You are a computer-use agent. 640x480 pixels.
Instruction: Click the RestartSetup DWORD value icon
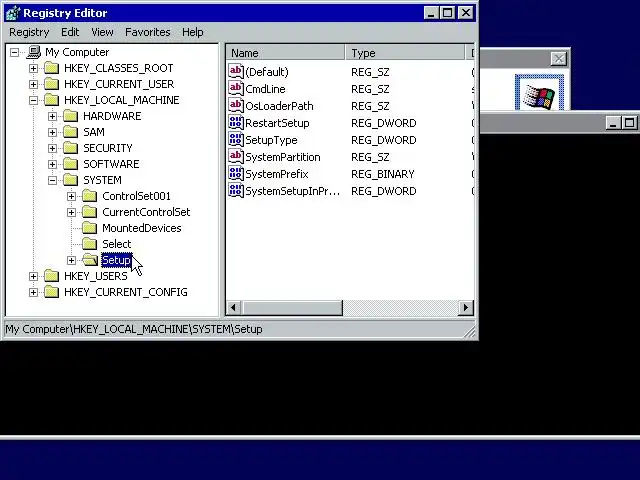[236, 122]
